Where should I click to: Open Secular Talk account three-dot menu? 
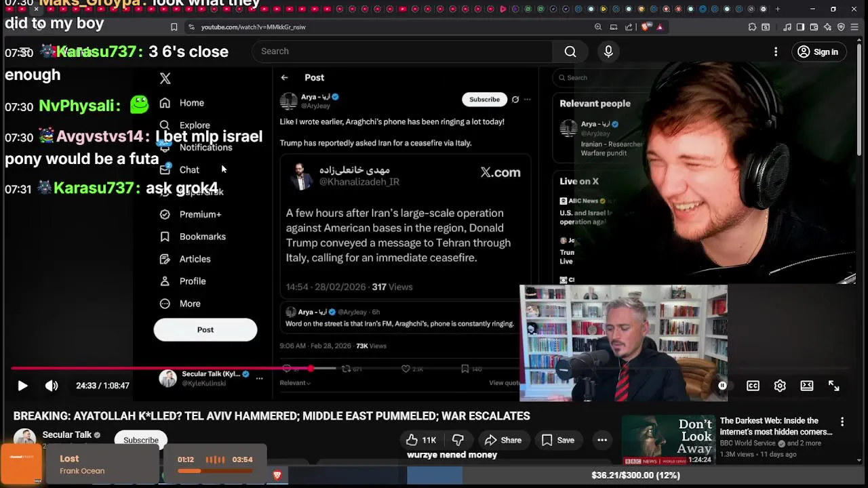(x=259, y=378)
